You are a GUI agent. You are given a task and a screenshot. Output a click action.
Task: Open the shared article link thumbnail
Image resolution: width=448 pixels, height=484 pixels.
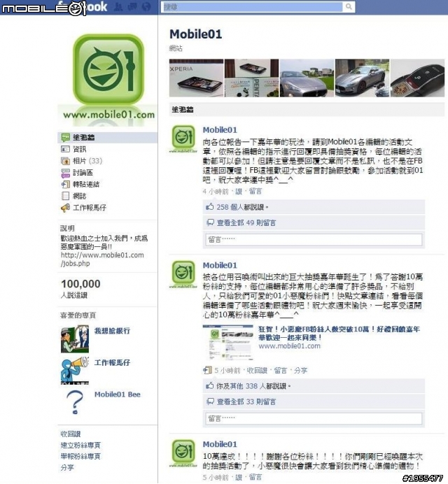[228, 342]
